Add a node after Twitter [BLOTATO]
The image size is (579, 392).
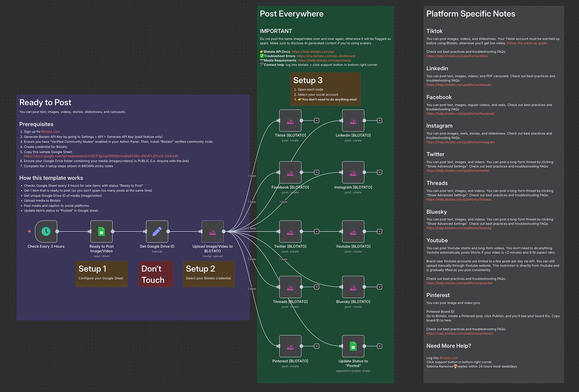[x=316, y=231]
